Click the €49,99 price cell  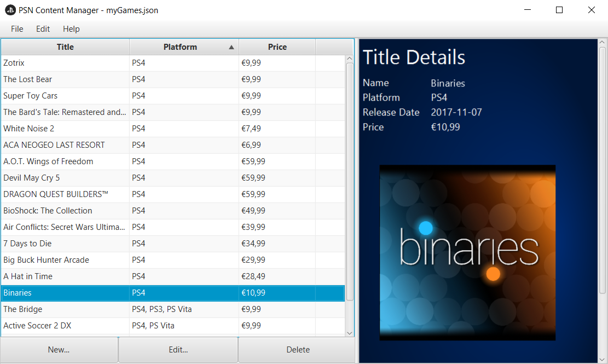[277, 211]
